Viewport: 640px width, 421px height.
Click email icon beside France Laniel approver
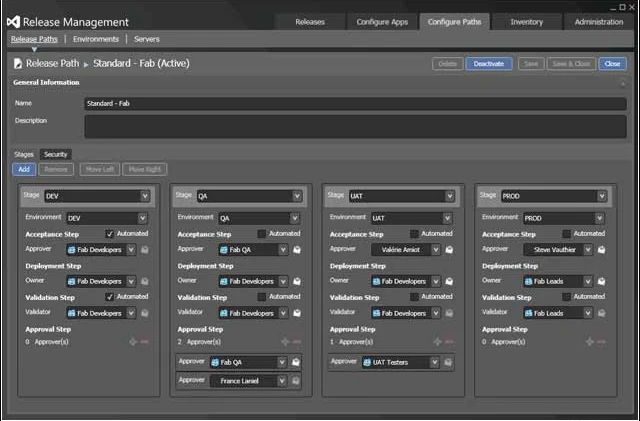click(x=296, y=381)
